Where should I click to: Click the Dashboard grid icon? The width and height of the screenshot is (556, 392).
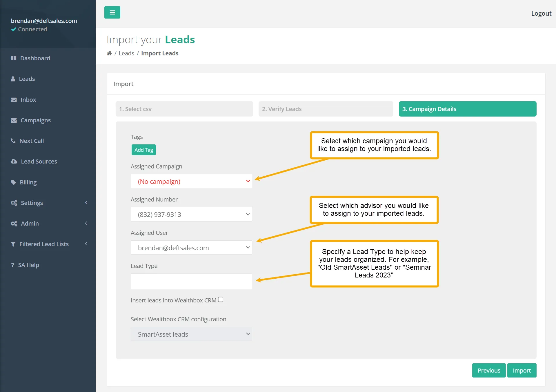(14, 58)
